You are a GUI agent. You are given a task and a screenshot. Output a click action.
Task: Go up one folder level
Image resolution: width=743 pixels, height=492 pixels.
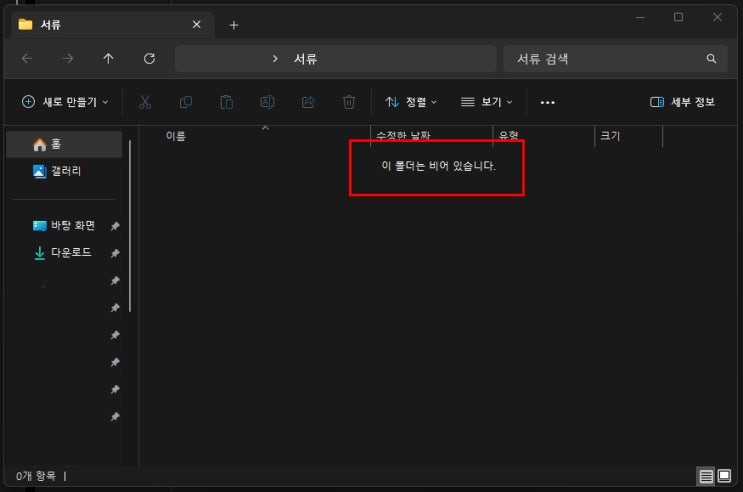click(109, 59)
